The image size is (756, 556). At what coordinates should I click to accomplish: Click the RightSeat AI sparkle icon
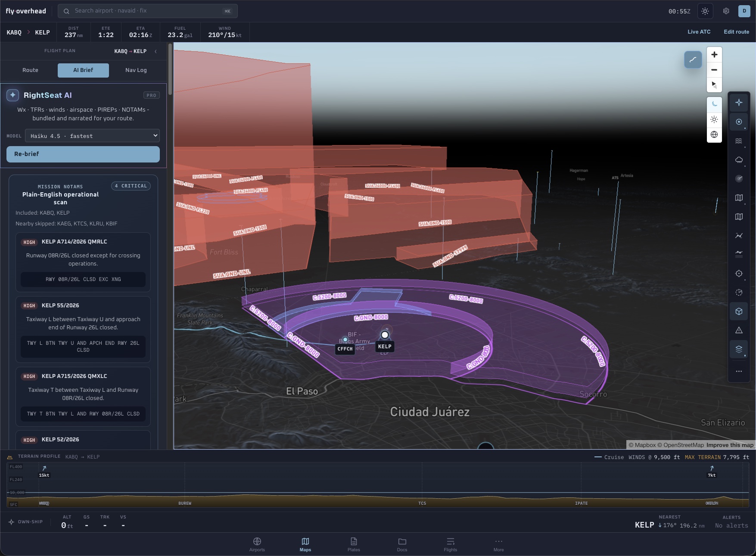click(x=12, y=95)
